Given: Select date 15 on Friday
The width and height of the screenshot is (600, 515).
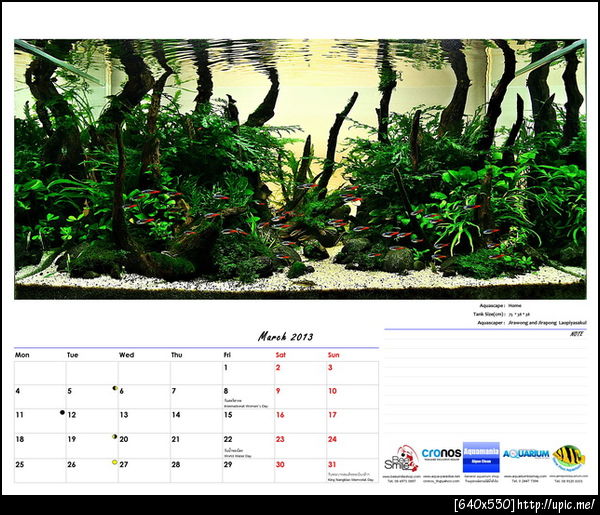Looking at the screenshot, I should click(228, 415).
